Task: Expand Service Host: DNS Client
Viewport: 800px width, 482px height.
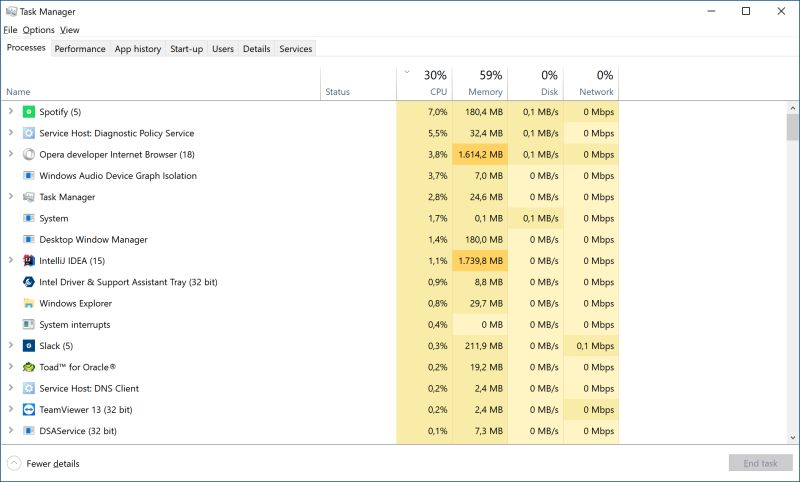Action: click(11, 388)
